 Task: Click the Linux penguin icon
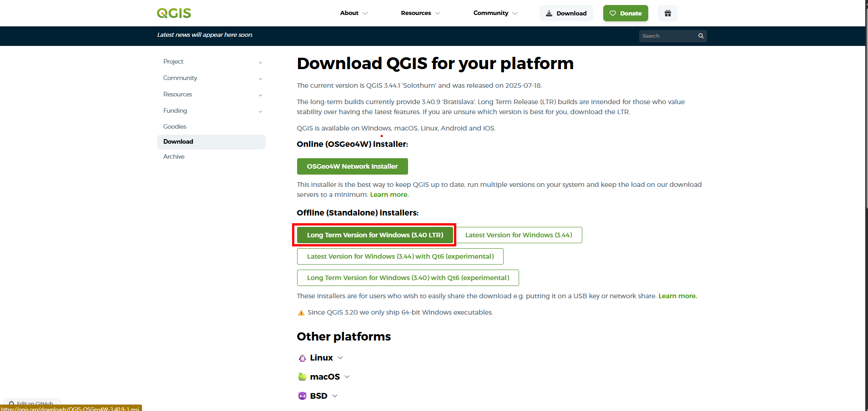point(302,358)
